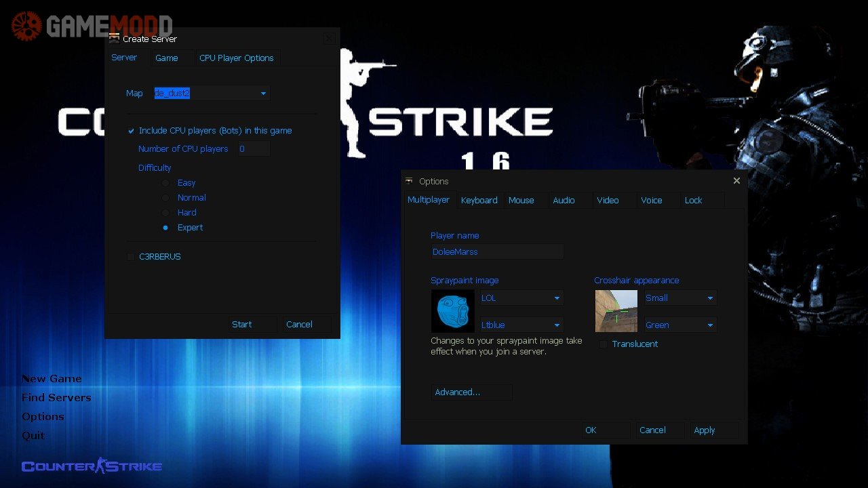The width and height of the screenshot is (868, 488).
Task: Select the Easy difficulty radio button
Action: 165,183
